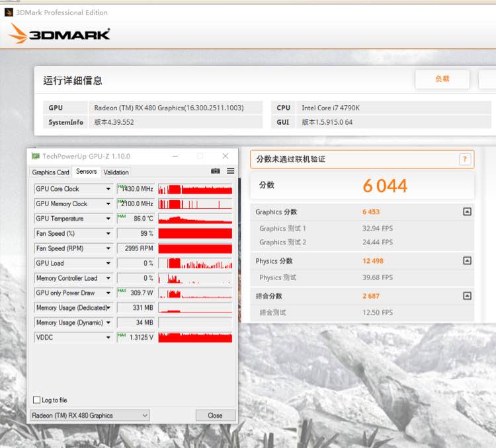Viewport: 496px width, 448px height.
Task: Click the SystemInfo version 4.39.552 field
Action: click(x=176, y=122)
